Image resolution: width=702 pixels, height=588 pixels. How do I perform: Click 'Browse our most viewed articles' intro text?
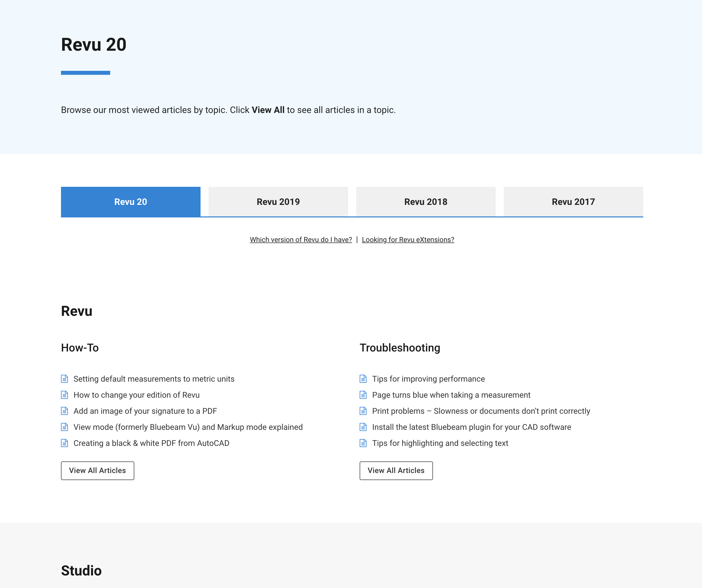pyautogui.click(x=228, y=110)
